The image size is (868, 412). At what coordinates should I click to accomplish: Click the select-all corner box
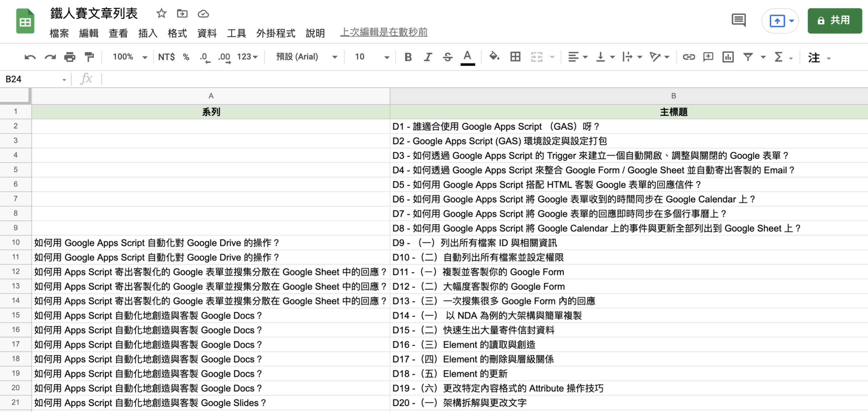pos(15,96)
